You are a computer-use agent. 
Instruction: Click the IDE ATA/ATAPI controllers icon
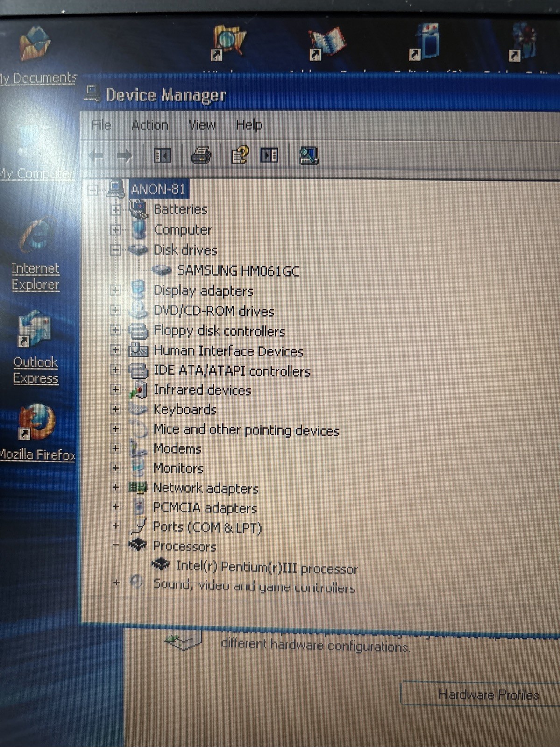tap(138, 370)
